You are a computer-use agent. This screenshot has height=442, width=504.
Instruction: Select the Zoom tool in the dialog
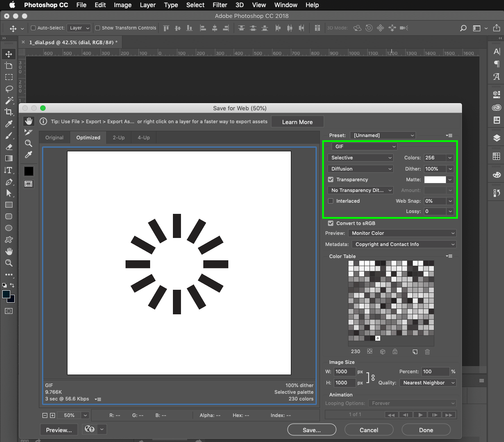click(29, 143)
